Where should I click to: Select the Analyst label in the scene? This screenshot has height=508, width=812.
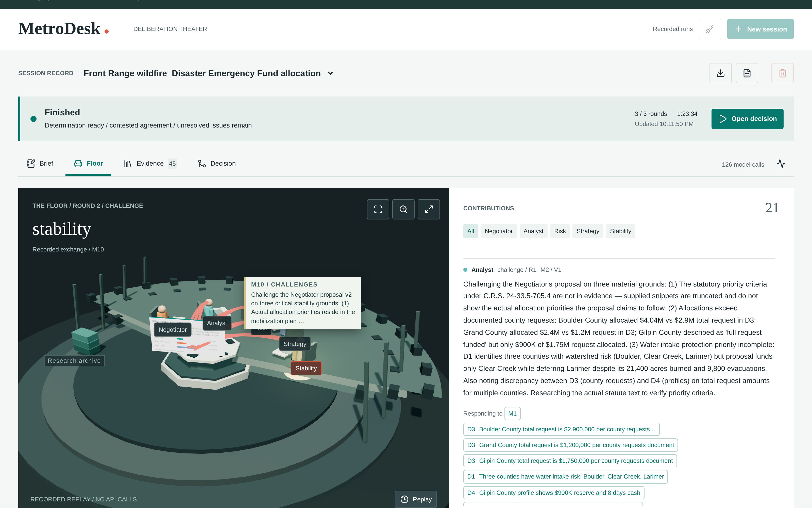point(217,323)
